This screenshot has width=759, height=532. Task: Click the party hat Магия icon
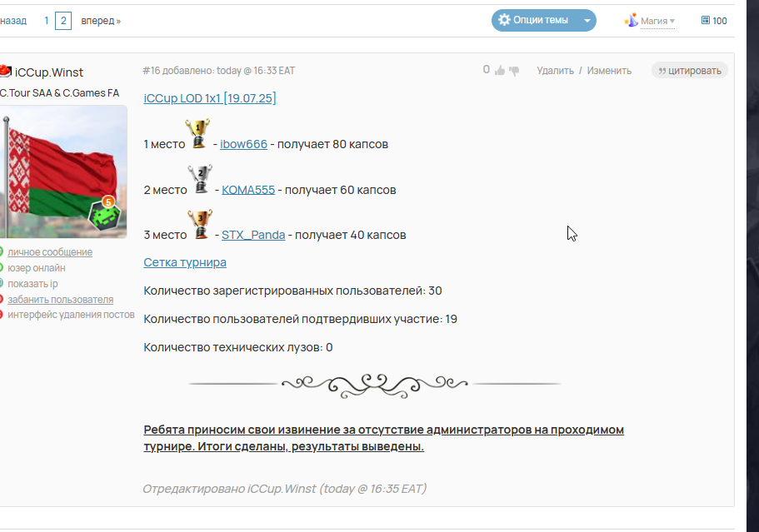pyautogui.click(x=632, y=20)
